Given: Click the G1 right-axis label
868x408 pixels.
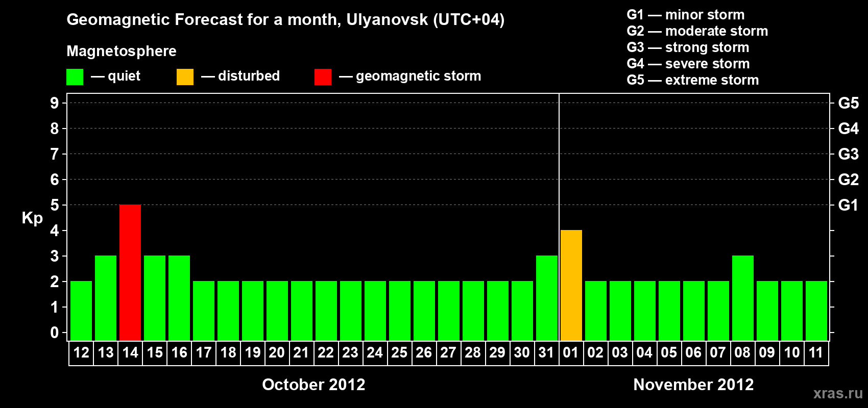Looking at the screenshot, I should (848, 205).
